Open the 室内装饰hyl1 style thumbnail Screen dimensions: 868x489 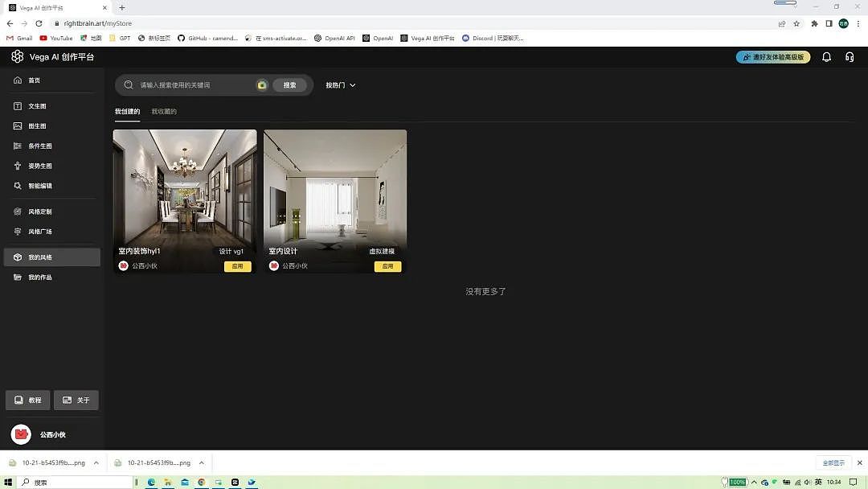[184, 189]
